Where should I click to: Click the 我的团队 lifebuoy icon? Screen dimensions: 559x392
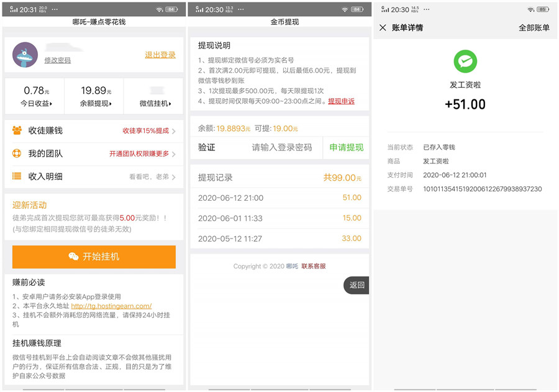pyautogui.click(x=18, y=153)
